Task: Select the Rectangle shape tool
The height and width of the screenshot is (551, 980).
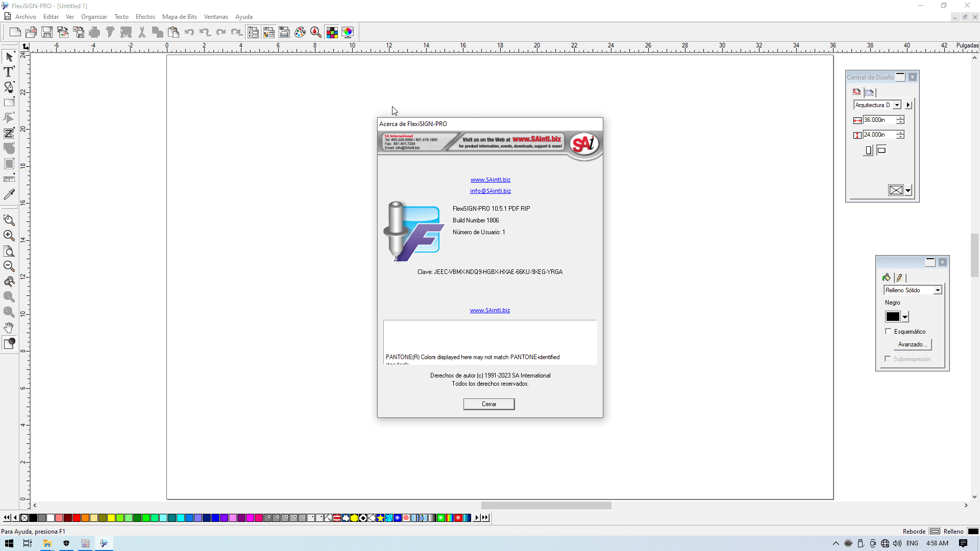Action: (9, 103)
